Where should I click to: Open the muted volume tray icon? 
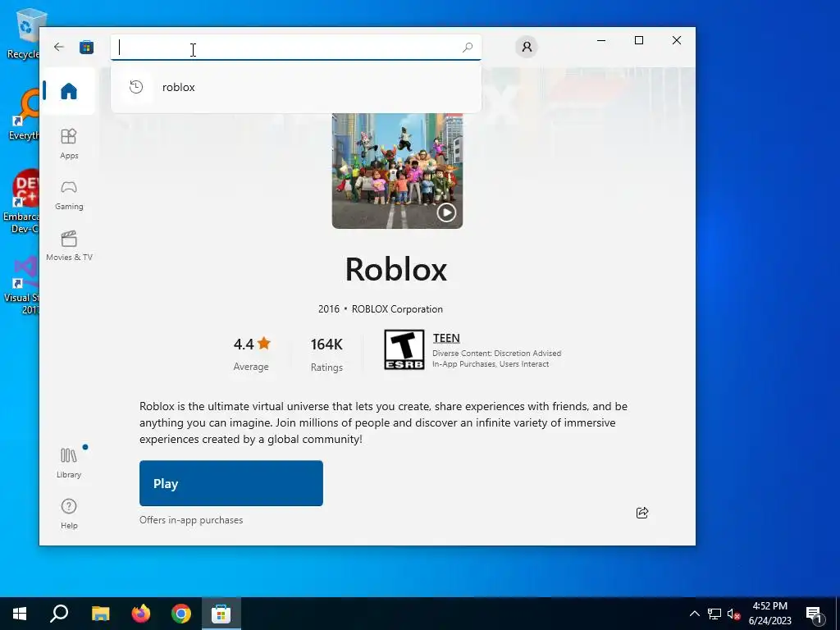click(733, 614)
